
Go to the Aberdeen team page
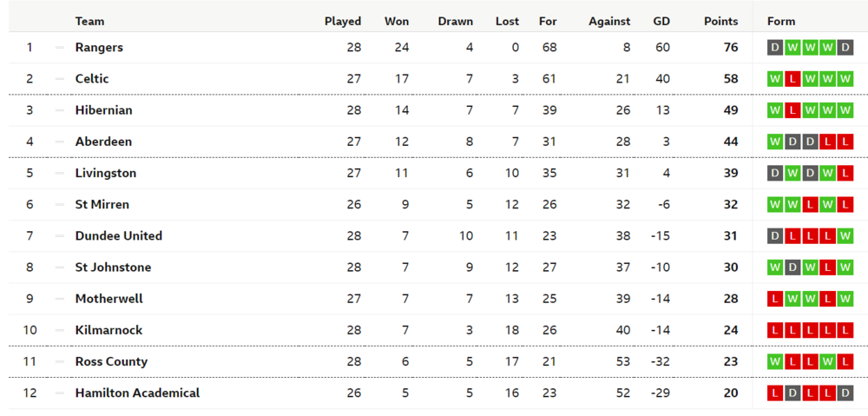pyautogui.click(x=103, y=142)
